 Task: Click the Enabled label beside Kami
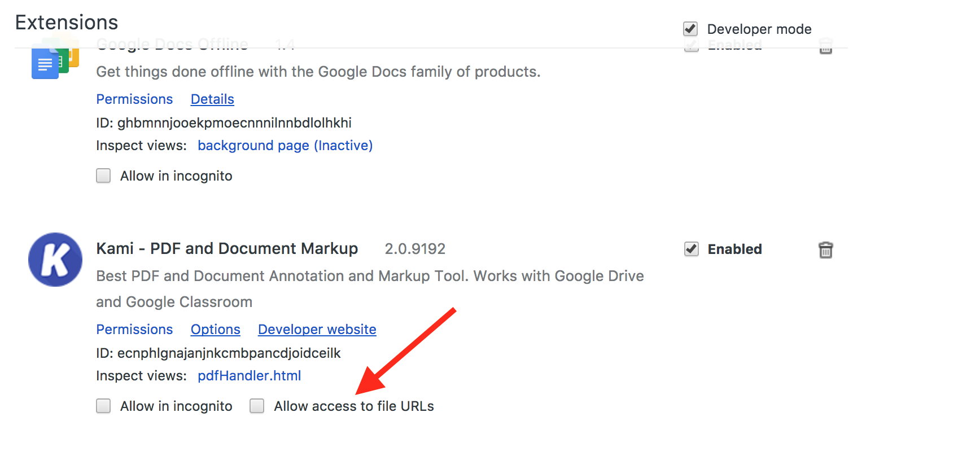(x=735, y=249)
